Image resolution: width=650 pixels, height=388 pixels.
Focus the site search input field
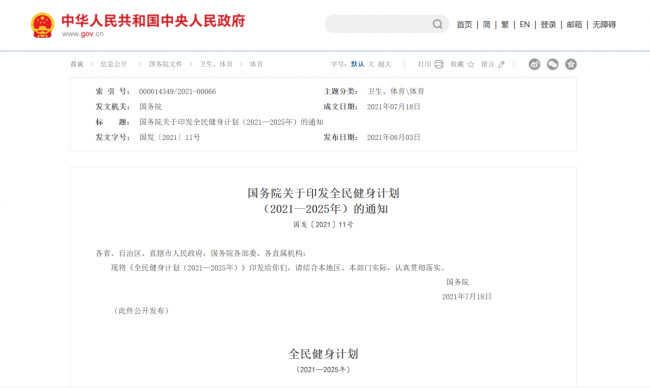tap(387, 24)
